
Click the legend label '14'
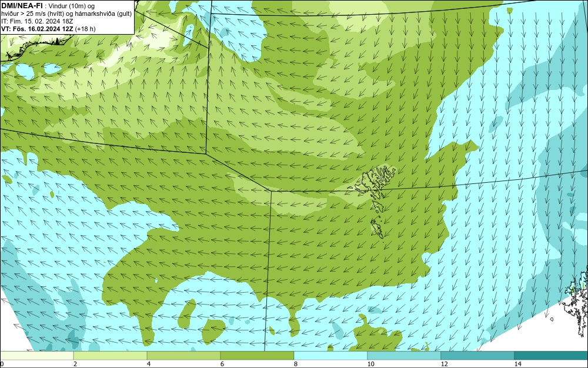518,364
